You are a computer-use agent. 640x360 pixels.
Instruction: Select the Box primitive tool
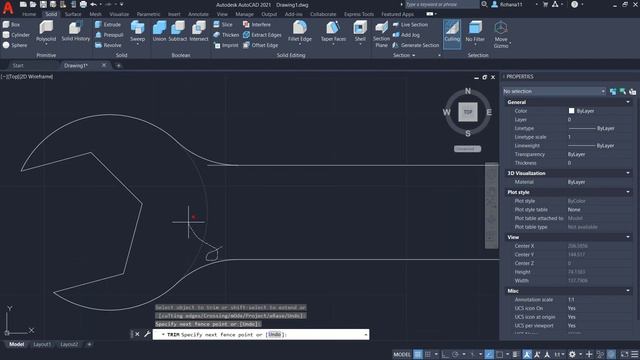[x=11, y=24]
